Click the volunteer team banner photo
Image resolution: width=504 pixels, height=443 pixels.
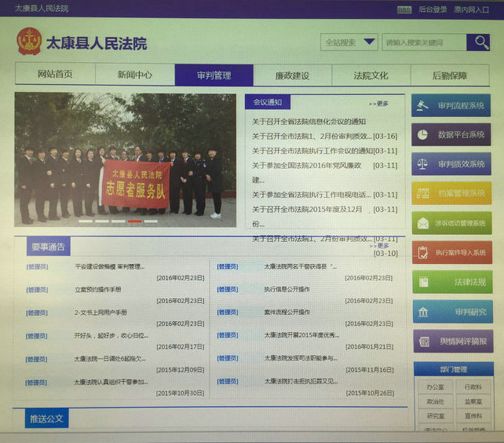point(126,160)
